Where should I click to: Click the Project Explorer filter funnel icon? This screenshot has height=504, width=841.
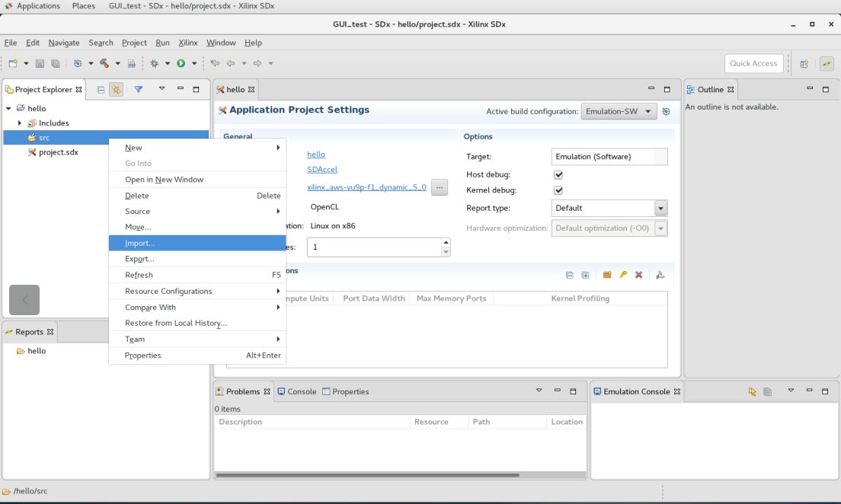(x=139, y=89)
